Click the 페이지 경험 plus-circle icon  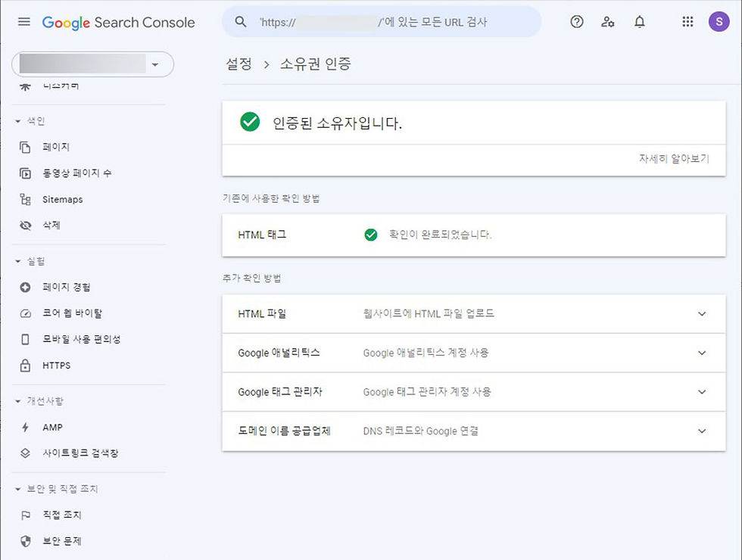(25, 287)
